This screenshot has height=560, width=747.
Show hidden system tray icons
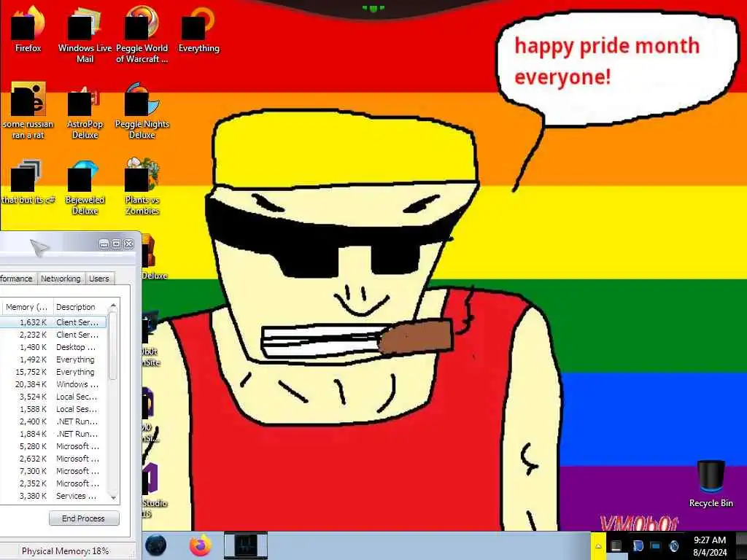[598, 546]
